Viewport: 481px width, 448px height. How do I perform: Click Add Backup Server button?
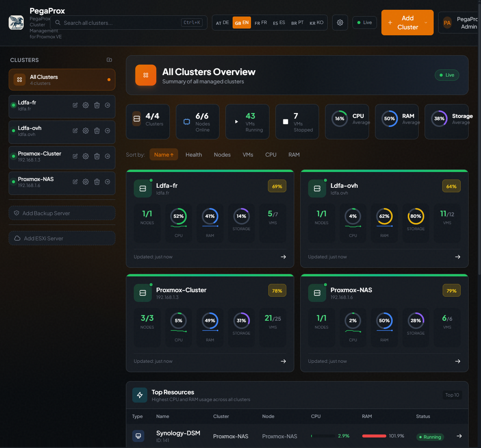pos(62,213)
